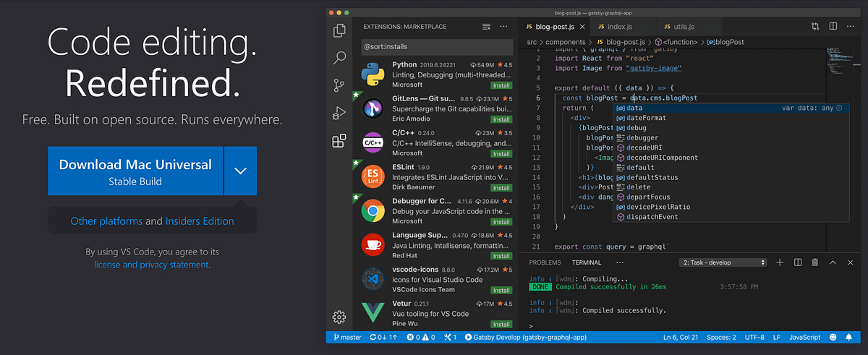868x355 pixels.
Task: Open the Source Control view icon
Action: [339, 85]
